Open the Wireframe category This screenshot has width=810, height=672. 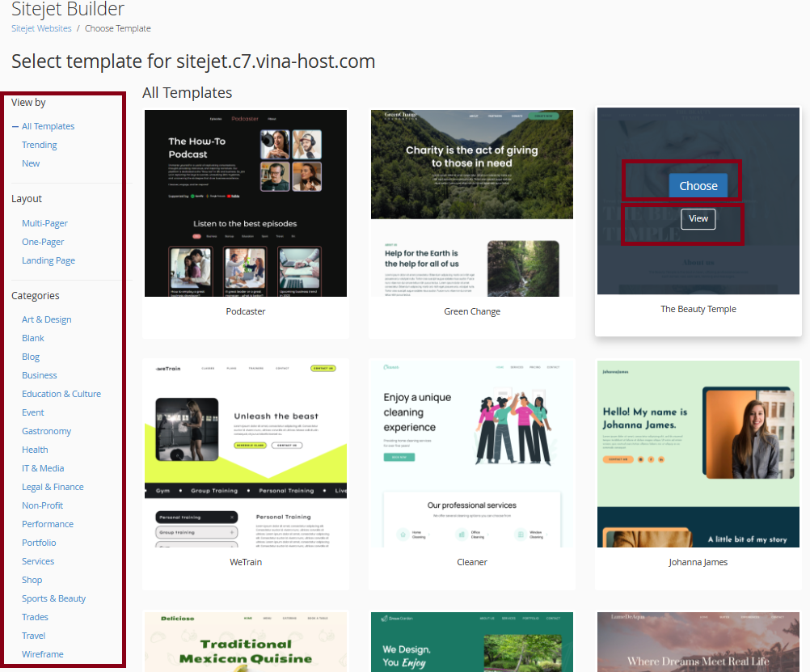pyautogui.click(x=42, y=654)
